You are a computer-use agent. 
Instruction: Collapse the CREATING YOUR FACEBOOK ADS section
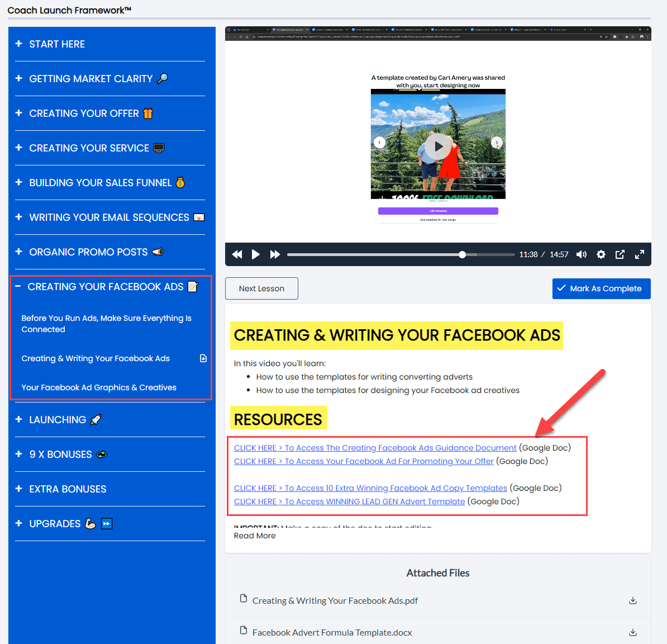pos(17,286)
